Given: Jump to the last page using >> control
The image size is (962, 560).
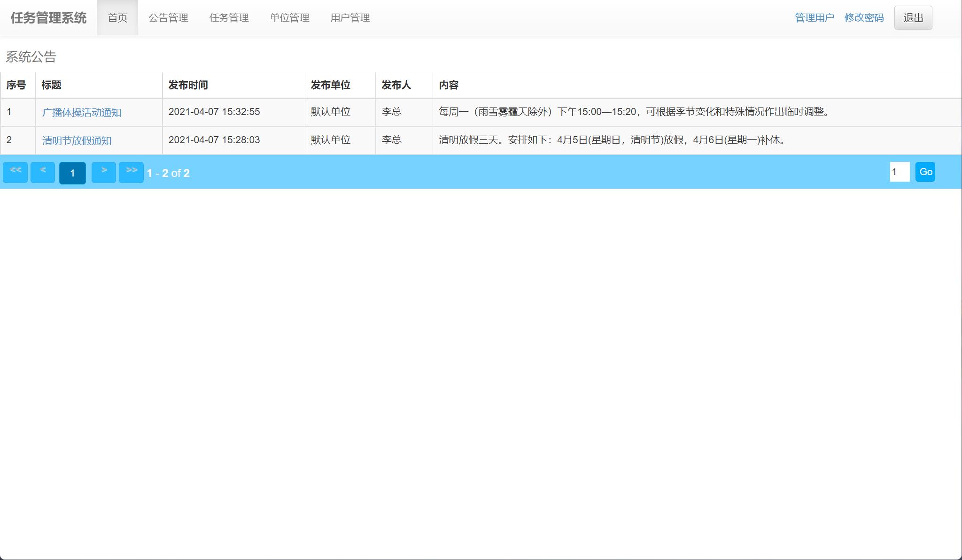Looking at the screenshot, I should (x=132, y=172).
